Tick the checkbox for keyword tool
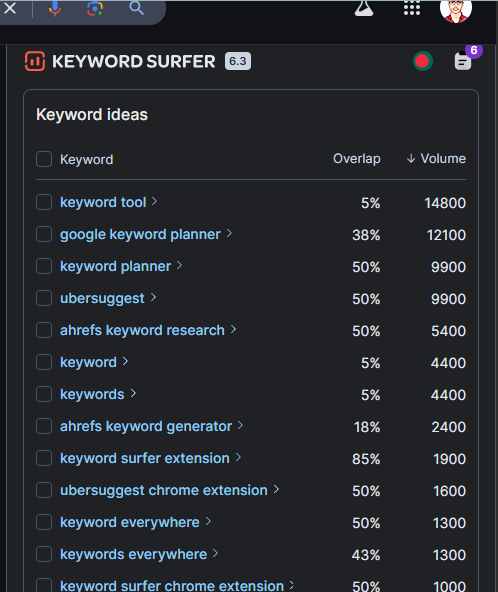This screenshot has width=498, height=592. pyautogui.click(x=44, y=202)
